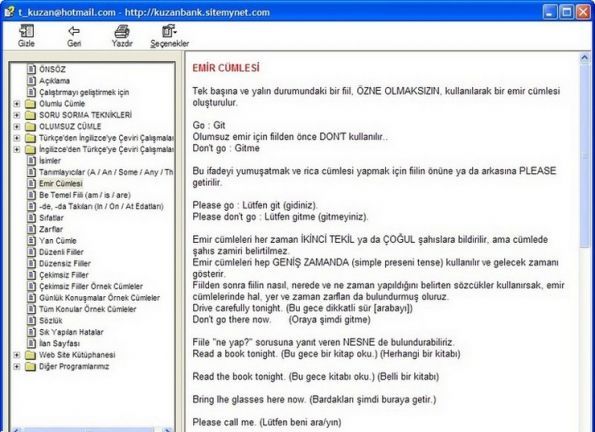Click the page icon beside Düzensiz Fiiller

coord(31,263)
